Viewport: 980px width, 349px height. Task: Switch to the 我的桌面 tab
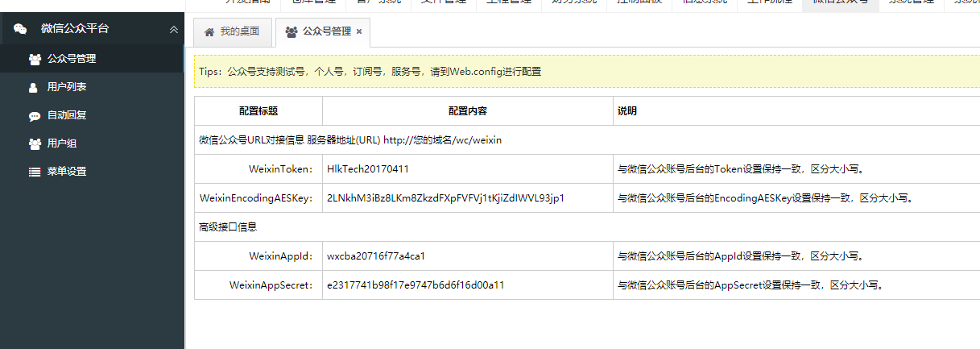[232, 31]
